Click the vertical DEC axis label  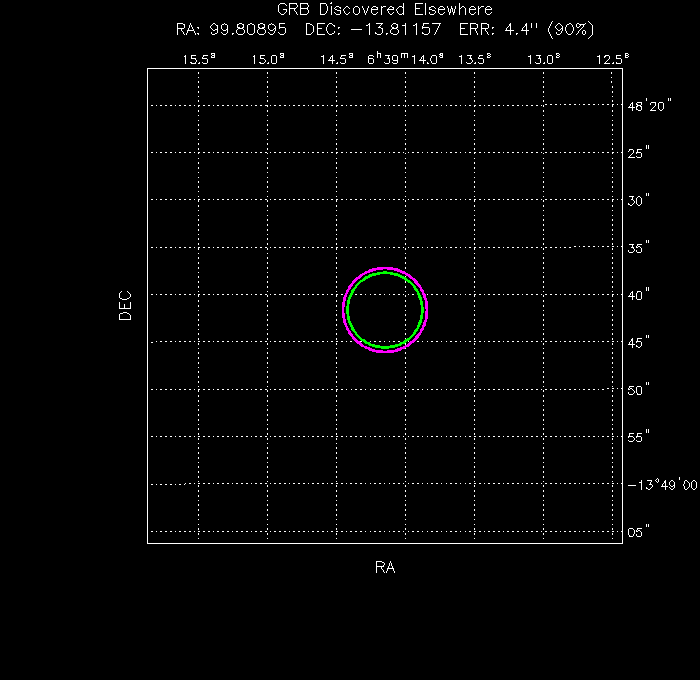tap(125, 305)
